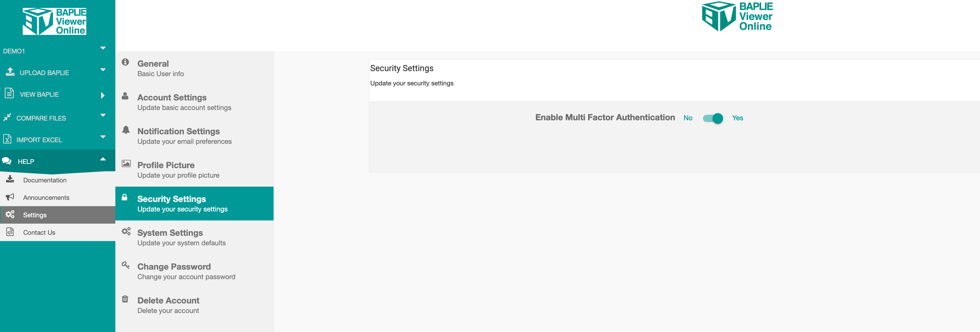Screen dimensions: 980x332
Task: Go to Settings in Help submenu
Action: 35,215
